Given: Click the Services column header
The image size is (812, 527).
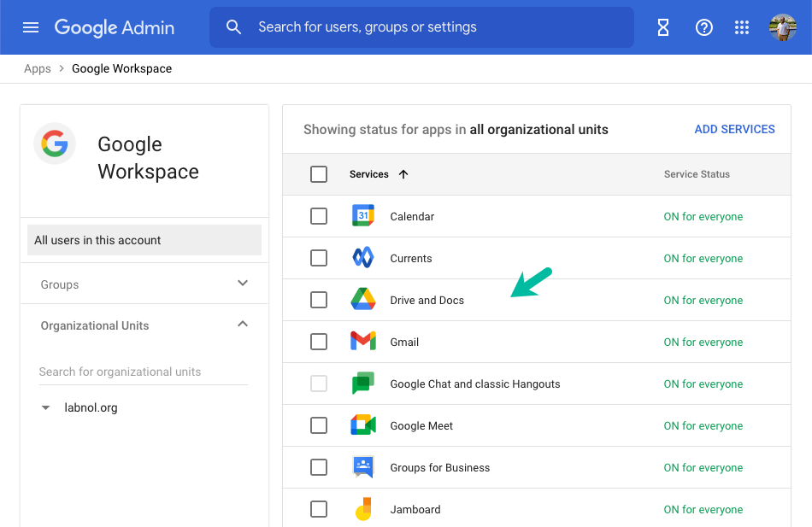Looking at the screenshot, I should click(x=368, y=174).
